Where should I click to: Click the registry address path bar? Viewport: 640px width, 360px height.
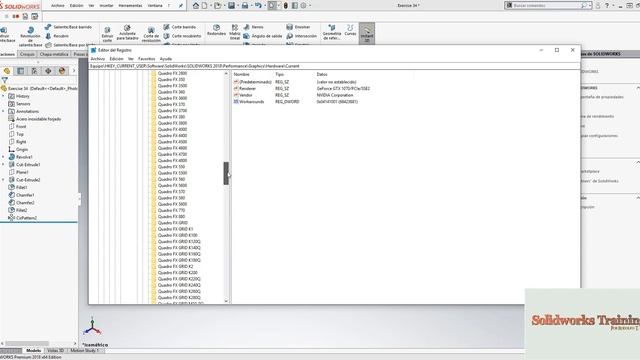(x=334, y=66)
